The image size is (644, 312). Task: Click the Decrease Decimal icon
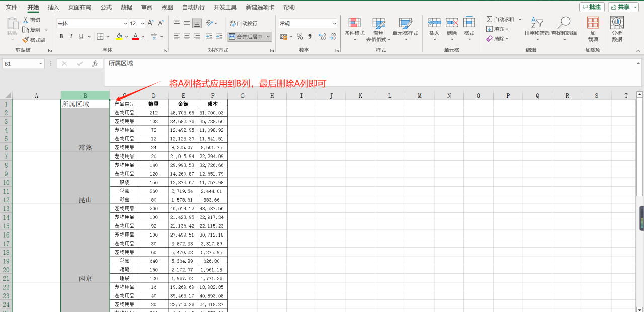point(333,36)
